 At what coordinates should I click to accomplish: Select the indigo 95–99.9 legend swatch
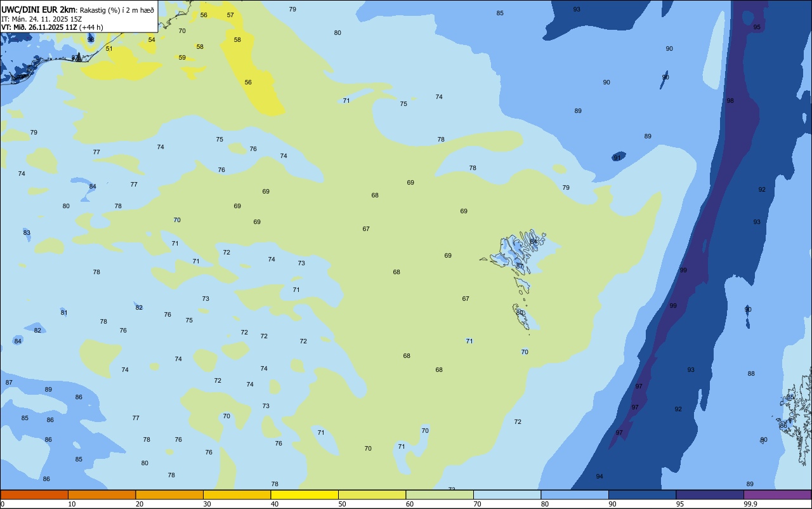[x=710, y=494]
